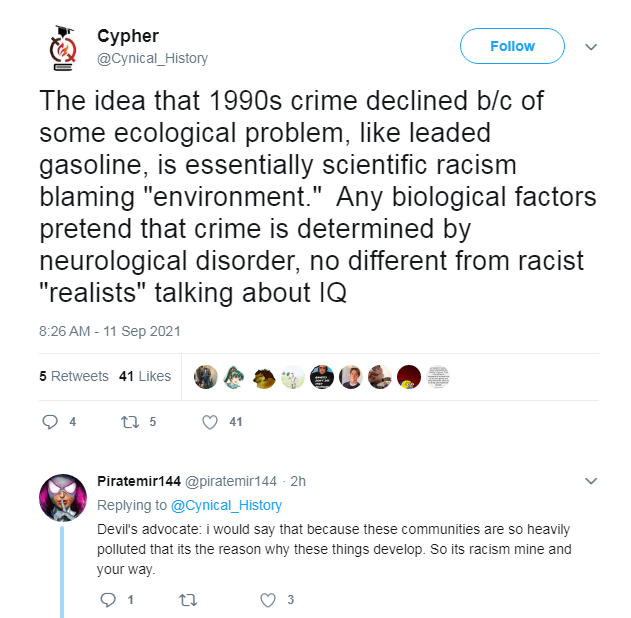The height and width of the screenshot is (618, 631).
Task: Expand the chevron menu on Piratemir144's reply
Action: point(591,481)
